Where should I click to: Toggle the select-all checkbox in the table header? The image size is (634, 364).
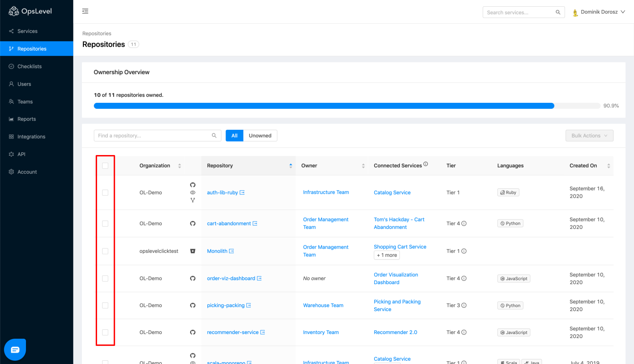(x=105, y=165)
